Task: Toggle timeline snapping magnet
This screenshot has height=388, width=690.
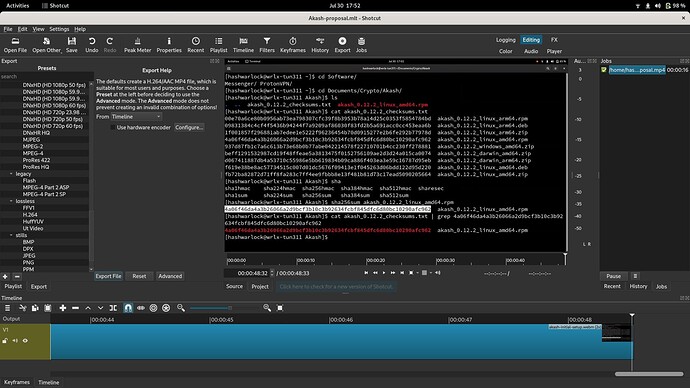Action: 128,308
